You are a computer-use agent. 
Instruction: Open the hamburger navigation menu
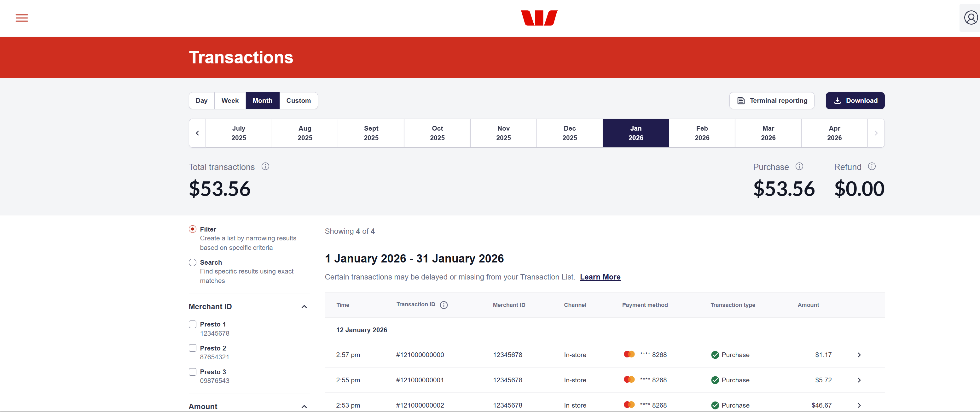coord(22,18)
